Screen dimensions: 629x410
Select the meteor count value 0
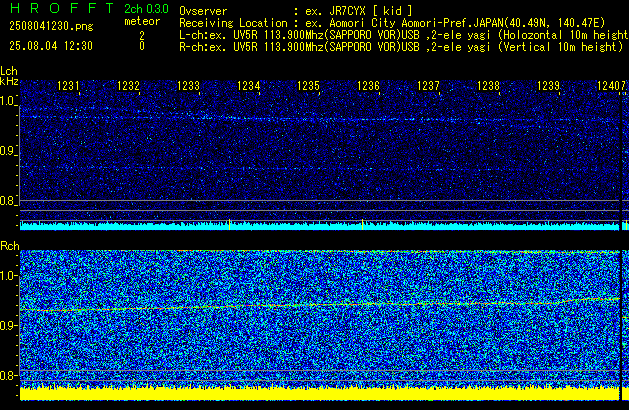coord(142,46)
